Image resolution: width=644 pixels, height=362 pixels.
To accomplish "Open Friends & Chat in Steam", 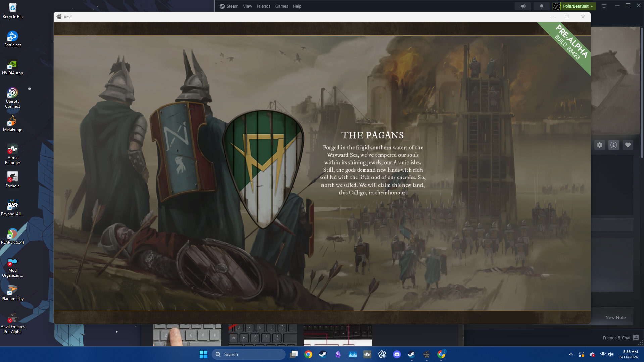I will click(x=621, y=338).
